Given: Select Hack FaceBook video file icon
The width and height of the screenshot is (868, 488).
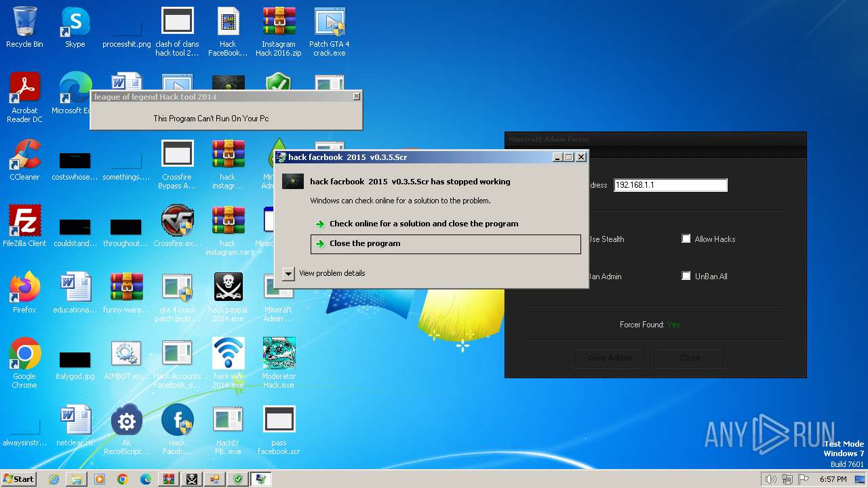Looking at the screenshot, I should (x=228, y=31).
